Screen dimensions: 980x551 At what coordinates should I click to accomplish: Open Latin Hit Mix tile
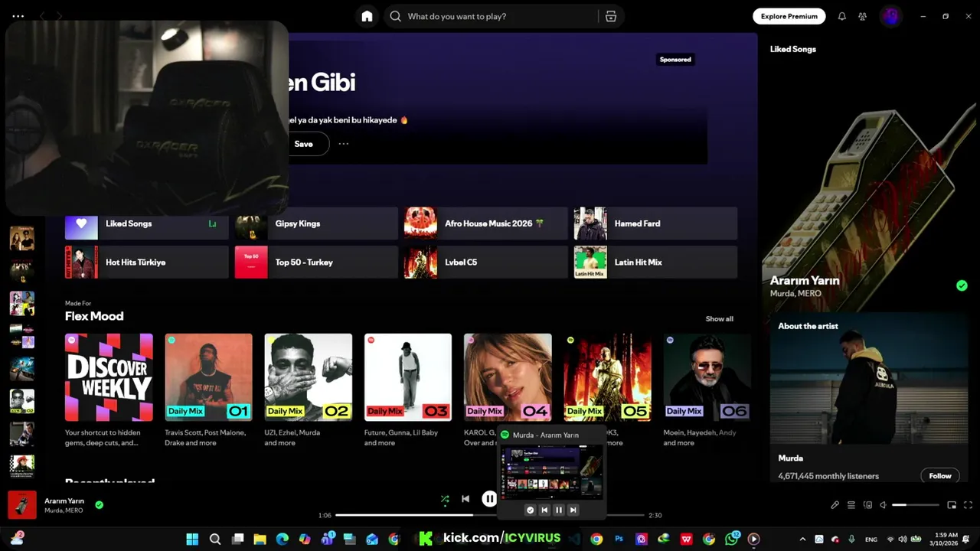(x=655, y=262)
